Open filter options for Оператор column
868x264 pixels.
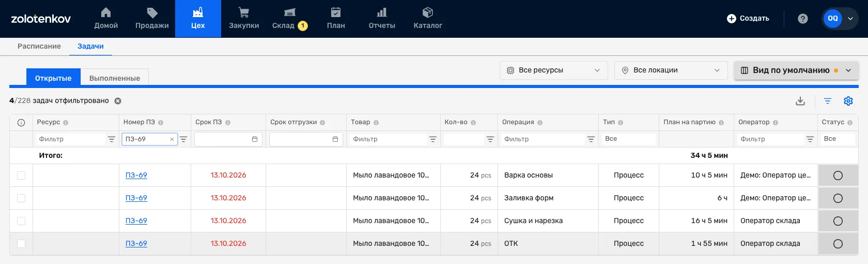click(810, 139)
